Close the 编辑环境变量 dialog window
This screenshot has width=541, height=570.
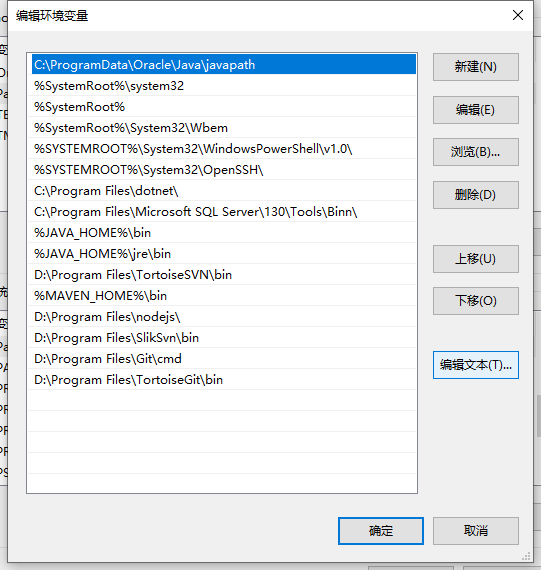pyautogui.click(x=518, y=15)
